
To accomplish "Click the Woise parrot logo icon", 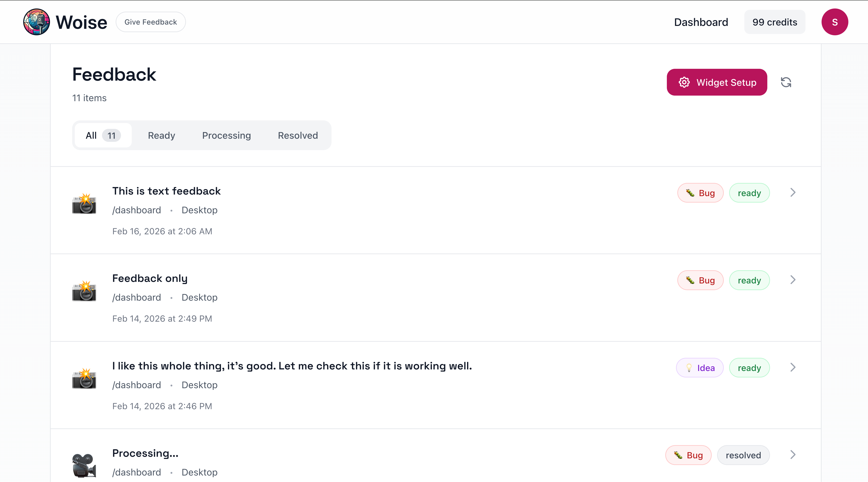I will pyautogui.click(x=36, y=22).
